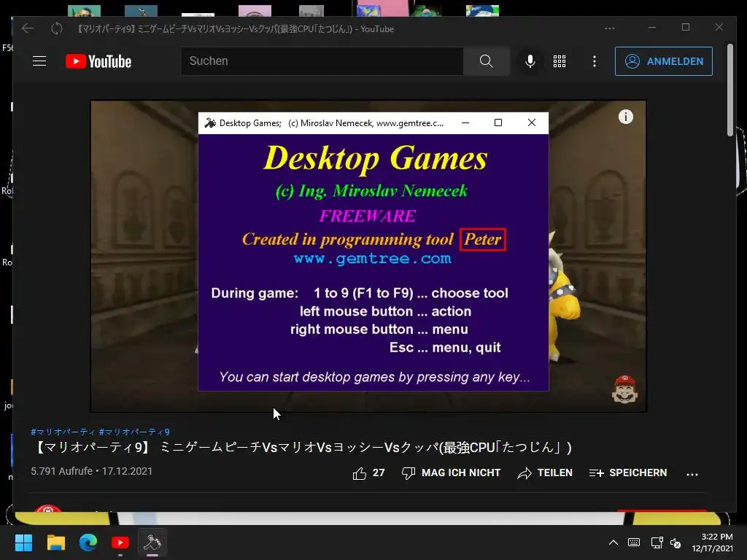Start voice search with the microphone icon
Screen dimensions: 747x560
[530, 61]
